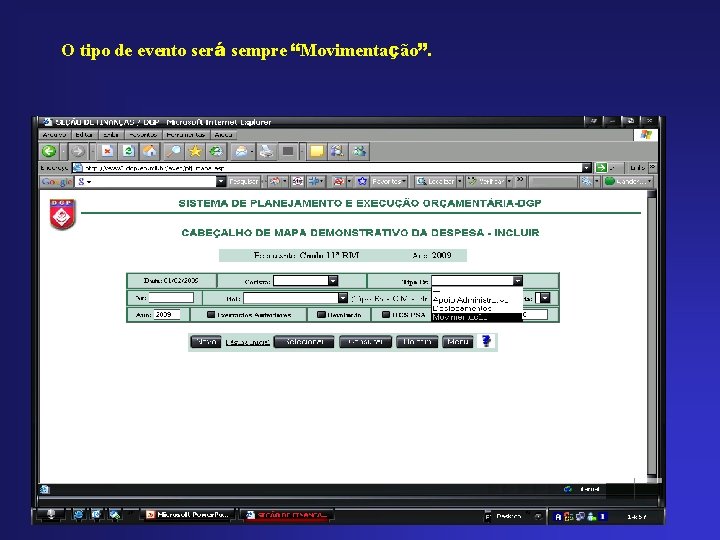
Task: Expand the address bar history dropdown
Action: click(x=586, y=168)
